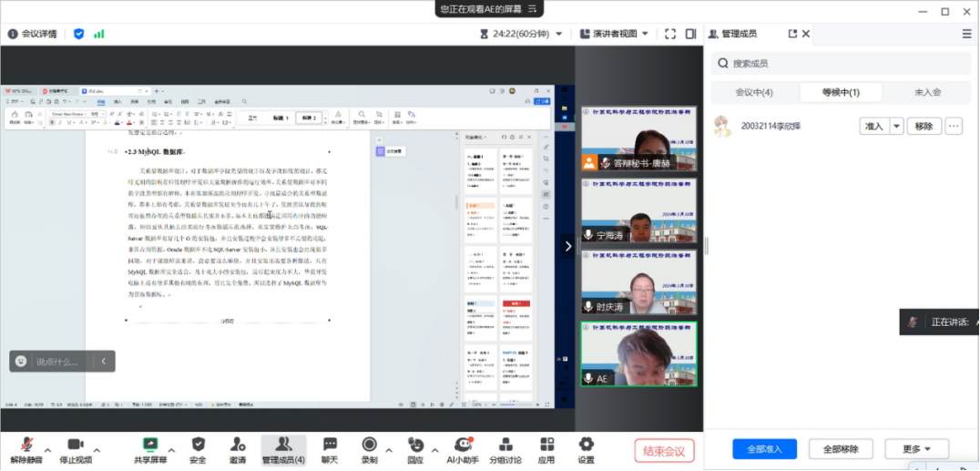The width and height of the screenshot is (980, 471).
Task: Start recording with the Record icon
Action: pos(369,445)
